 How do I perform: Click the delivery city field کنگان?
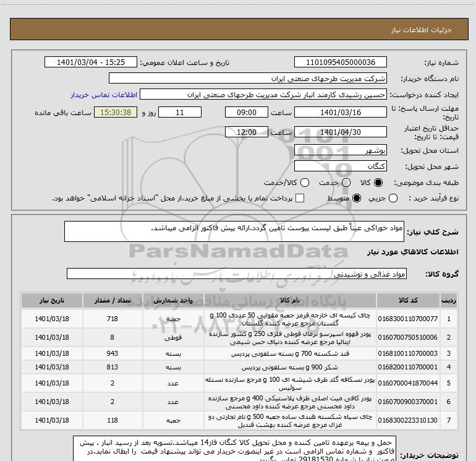(x=340, y=166)
